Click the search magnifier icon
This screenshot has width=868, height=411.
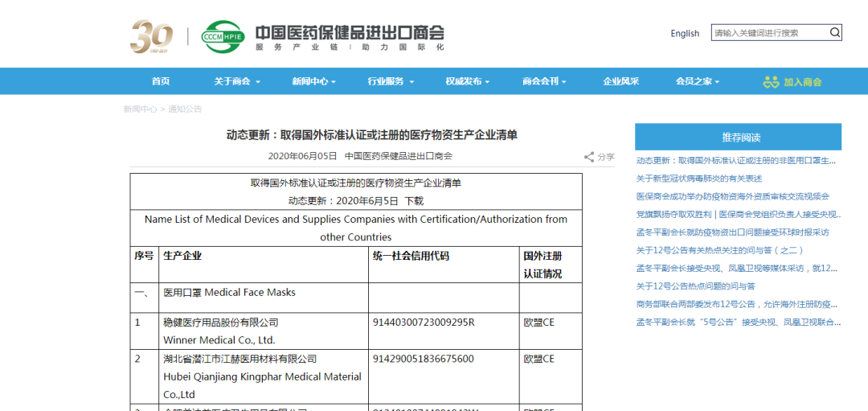tap(835, 33)
